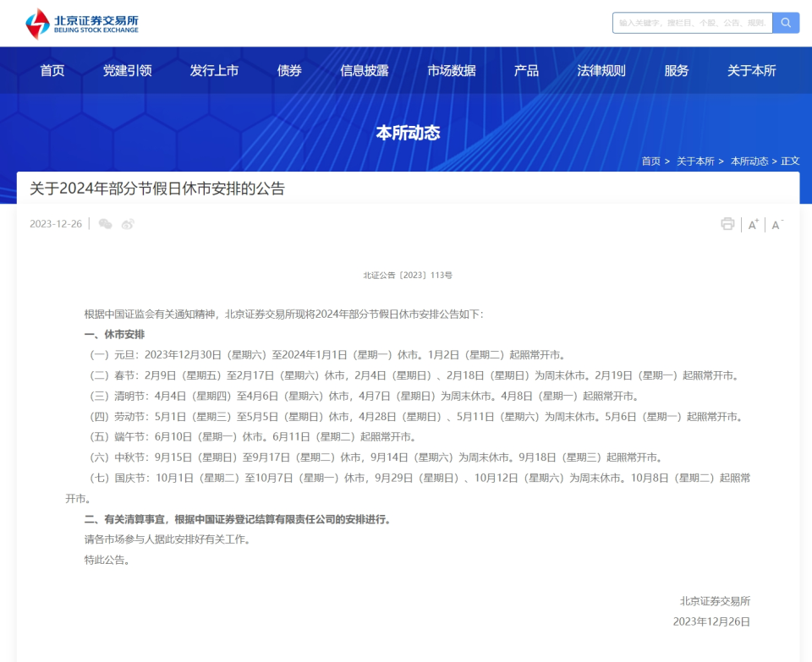The image size is (812, 662).
Task: Open the 党建引领 navigation menu
Action: pos(128,70)
